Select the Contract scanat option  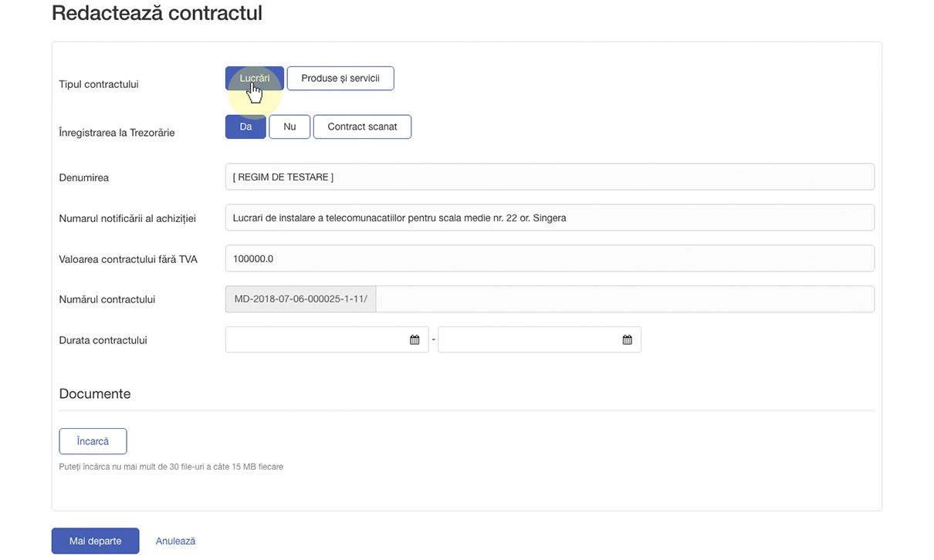[x=362, y=127]
